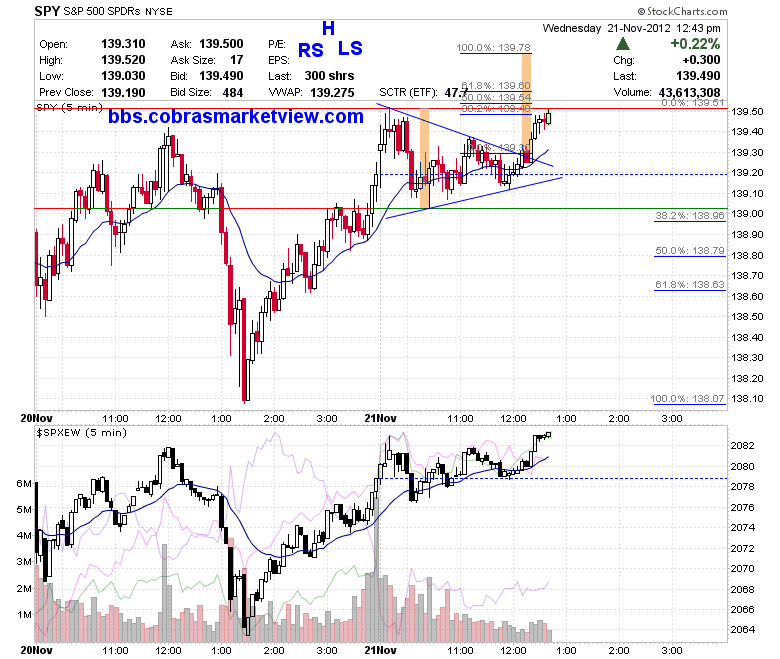Click the 38.2%: 138.96 Fibonacci level label
The height and width of the screenshot is (659, 780).
click(x=689, y=215)
